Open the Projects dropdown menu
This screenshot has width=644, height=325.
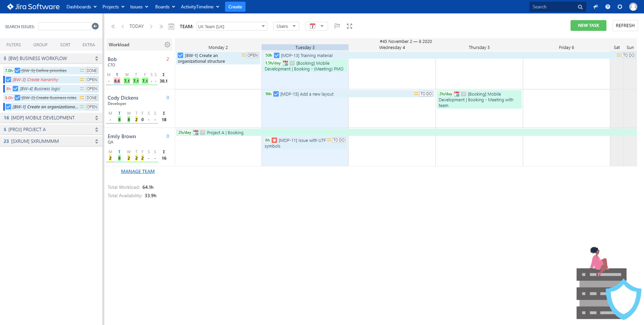113,7
